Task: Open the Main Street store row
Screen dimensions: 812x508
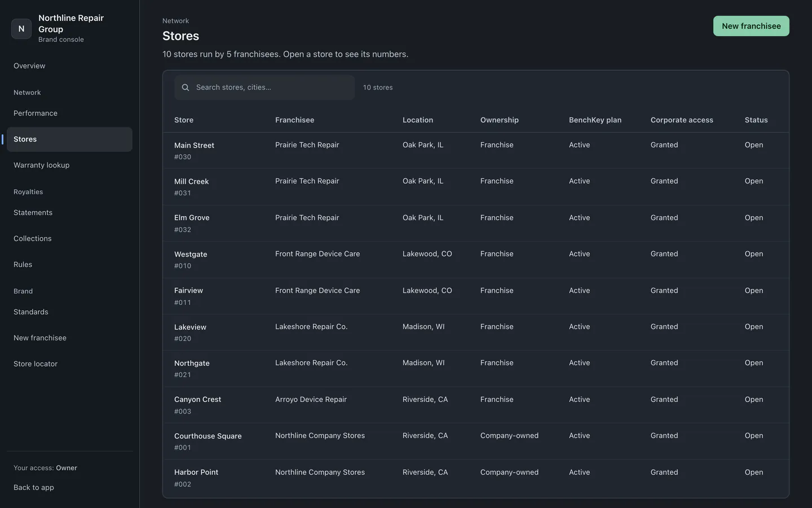Action: (x=476, y=151)
